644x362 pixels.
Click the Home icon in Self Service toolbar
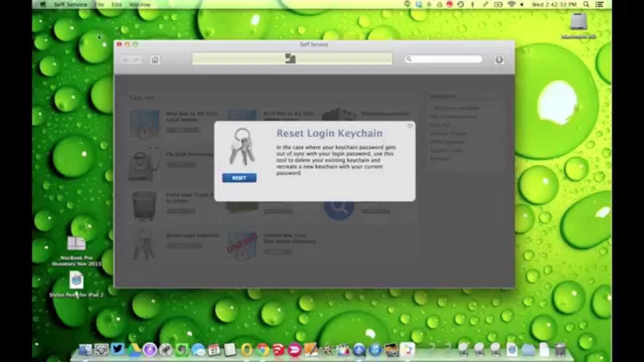(x=155, y=60)
